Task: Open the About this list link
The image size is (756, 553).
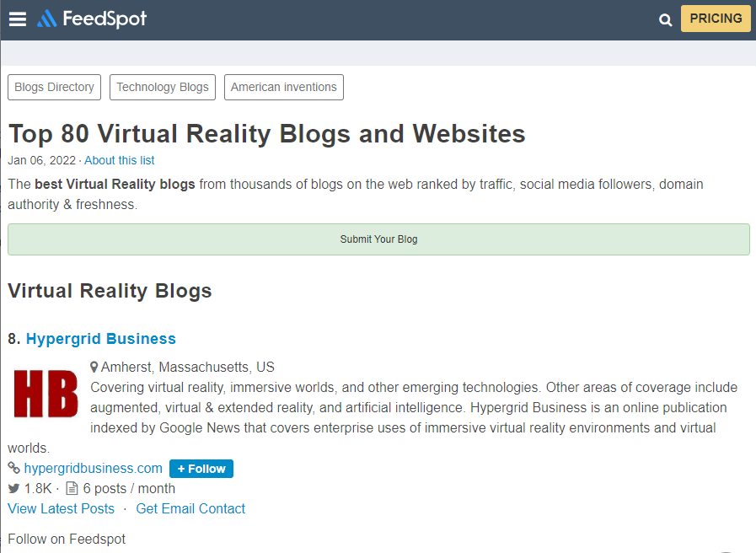Action: (x=120, y=160)
